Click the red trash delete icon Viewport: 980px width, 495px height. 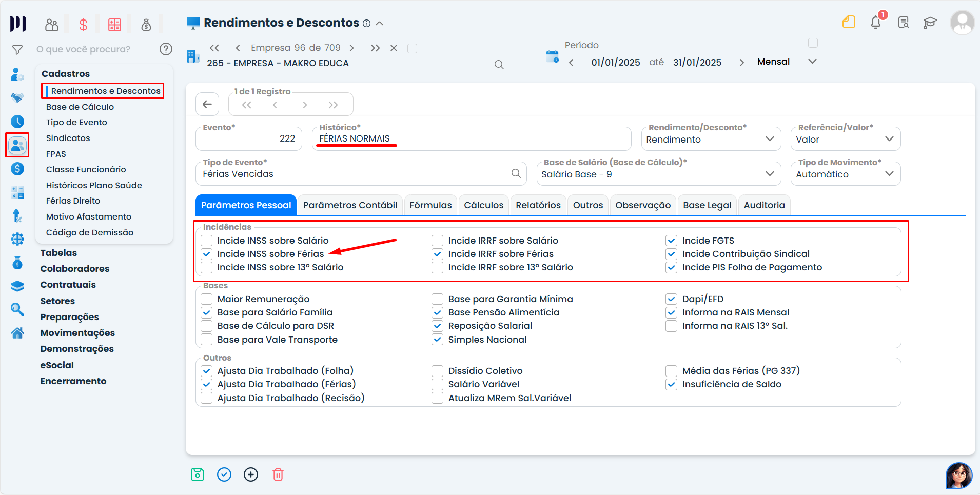tap(278, 474)
